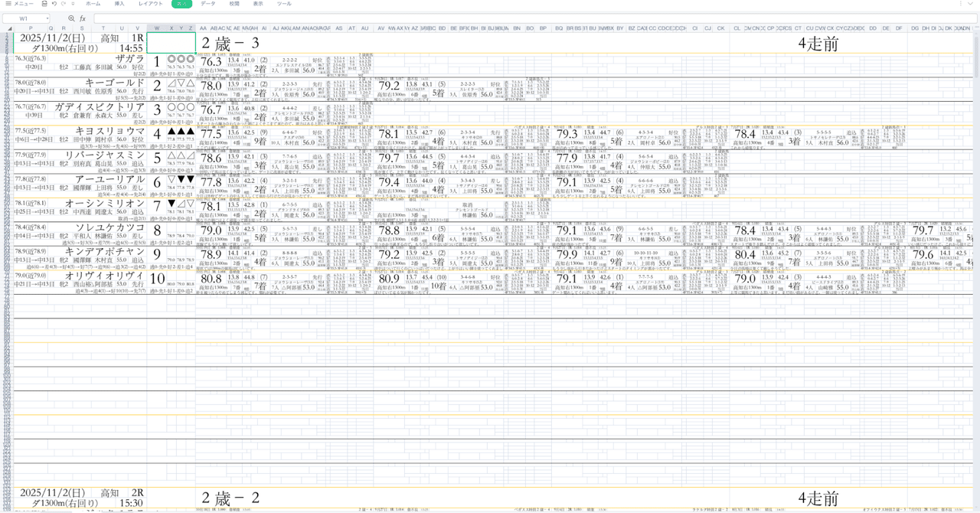The width and height of the screenshot is (980, 513).
Task: Click the magnifier zoom icon by formula bar
Action: coord(71,18)
